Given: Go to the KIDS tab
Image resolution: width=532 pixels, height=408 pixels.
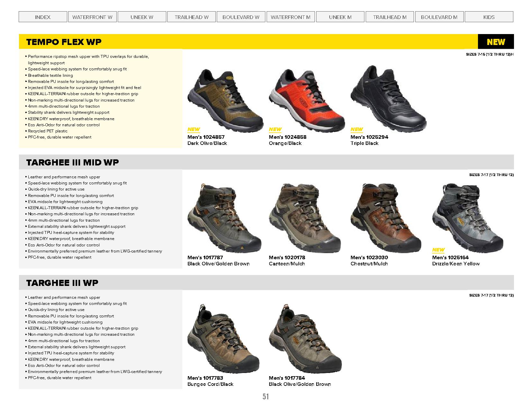Looking at the screenshot, I should (x=489, y=17).
